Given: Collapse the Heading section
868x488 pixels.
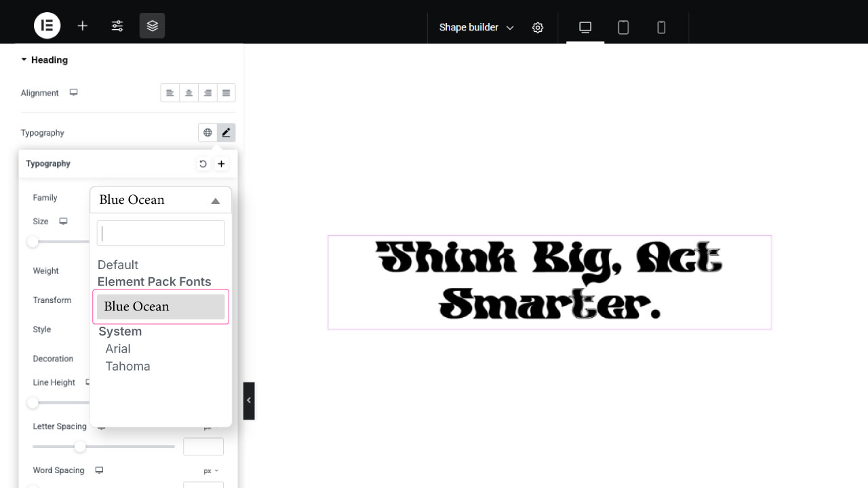Looking at the screenshot, I should (44, 60).
